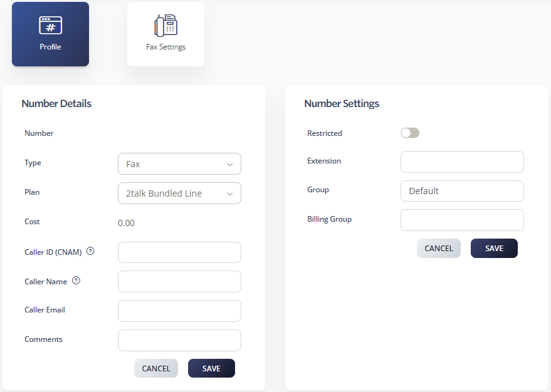Click the Caller ID (CNAM) input field
The height and width of the screenshot is (392, 551).
[179, 252]
